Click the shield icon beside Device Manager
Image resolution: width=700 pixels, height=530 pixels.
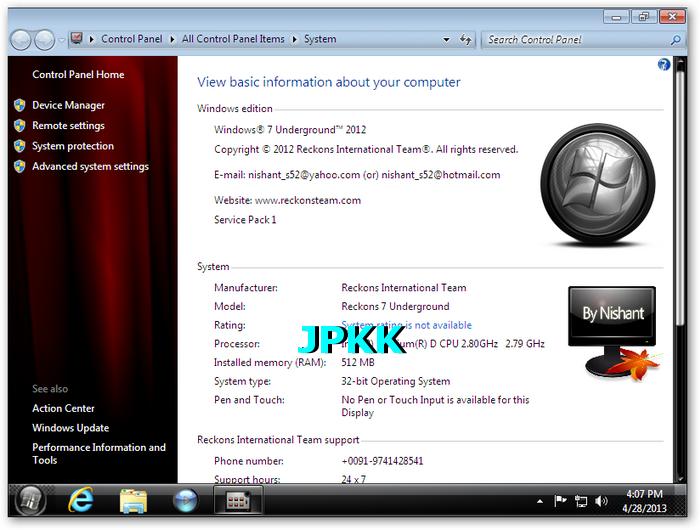pos(20,105)
